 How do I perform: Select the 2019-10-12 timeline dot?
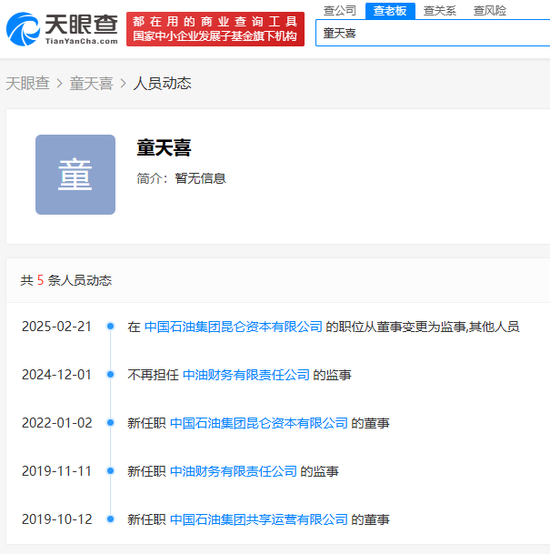coord(111,519)
